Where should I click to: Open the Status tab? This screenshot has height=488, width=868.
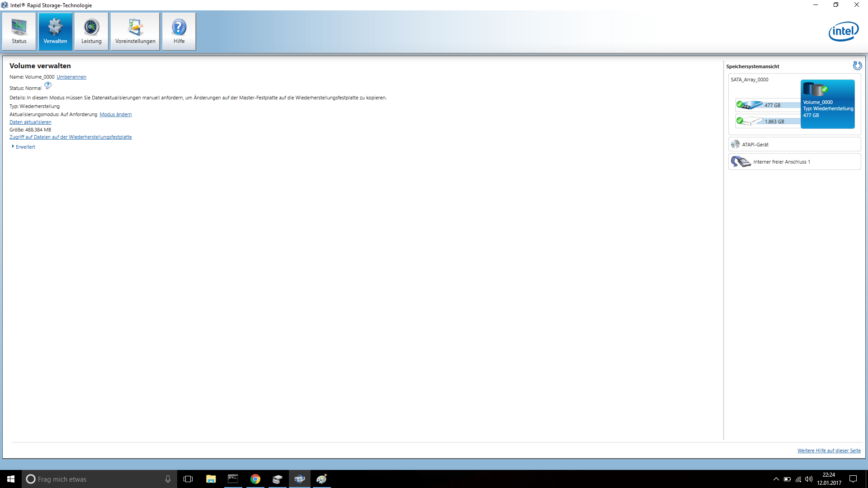click(x=19, y=31)
